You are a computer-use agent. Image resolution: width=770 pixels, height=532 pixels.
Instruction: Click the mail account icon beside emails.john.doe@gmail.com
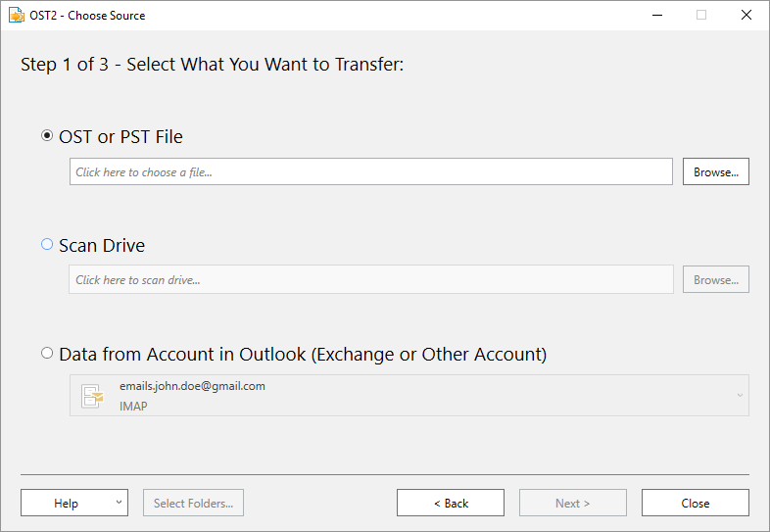[x=93, y=396]
